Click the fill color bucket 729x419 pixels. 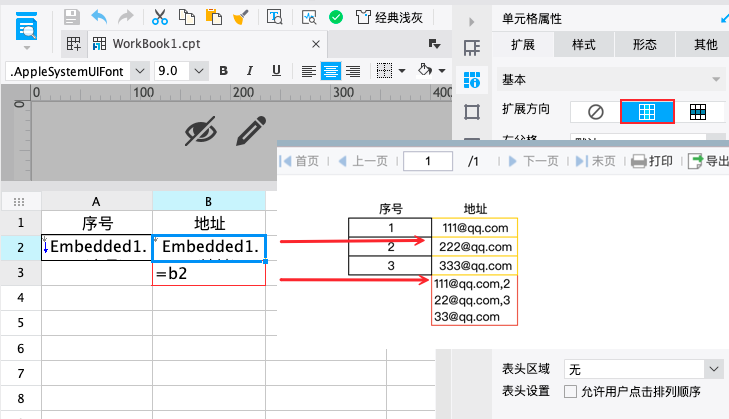(x=424, y=70)
